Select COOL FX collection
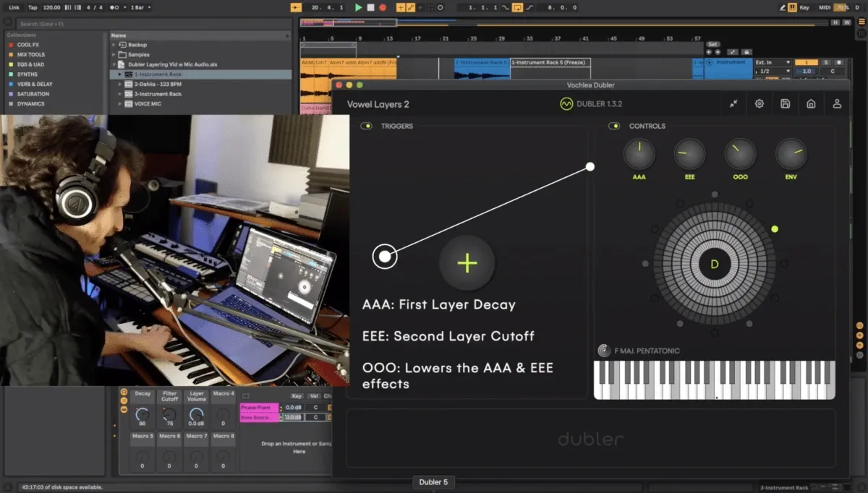This screenshot has height=493, width=868. click(x=29, y=45)
